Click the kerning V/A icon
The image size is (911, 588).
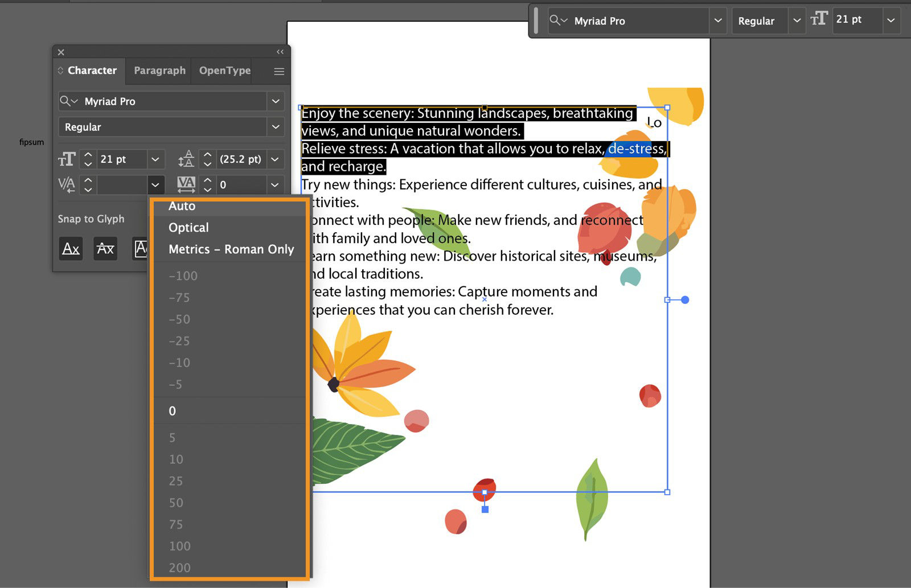(67, 184)
